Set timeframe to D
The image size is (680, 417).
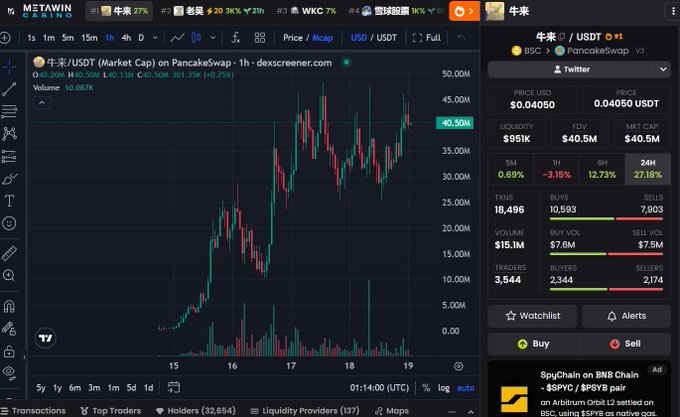click(141, 38)
